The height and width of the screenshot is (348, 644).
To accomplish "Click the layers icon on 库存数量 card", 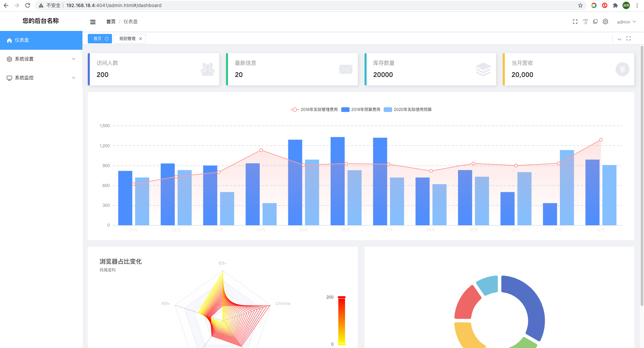I will (x=483, y=69).
